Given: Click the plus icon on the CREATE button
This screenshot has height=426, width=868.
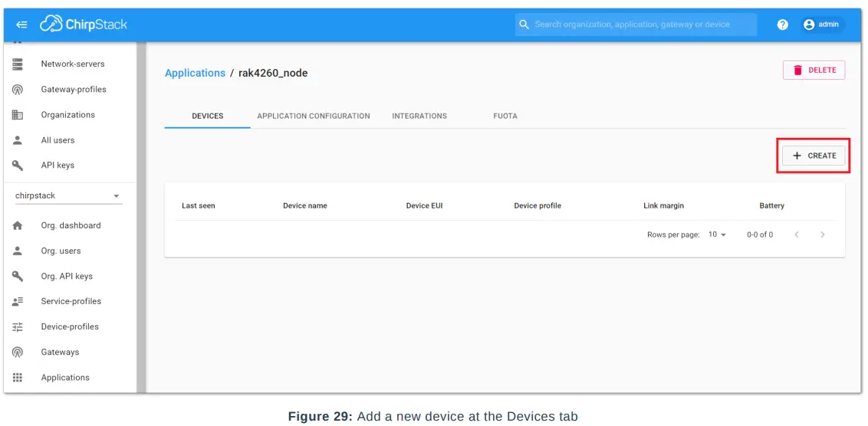Looking at the screenshot, I should (x=797, y=156).
